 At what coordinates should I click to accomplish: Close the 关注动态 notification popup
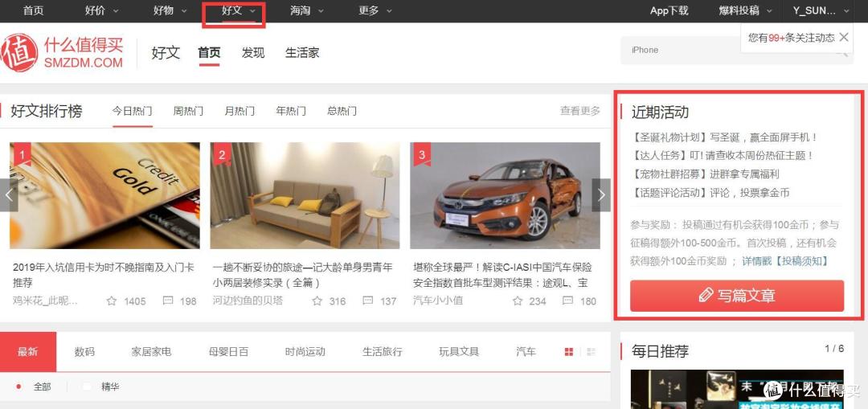click(x=844, y=37)
